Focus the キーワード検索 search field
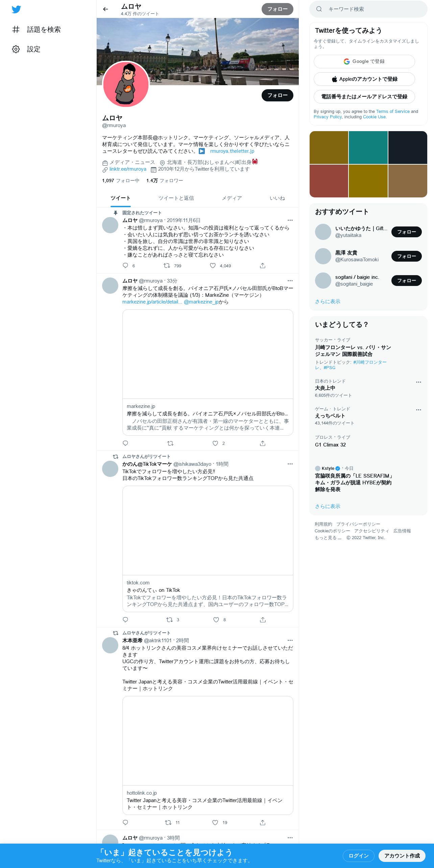The height and width of the screenshot is (868, 434). (368, 9)
